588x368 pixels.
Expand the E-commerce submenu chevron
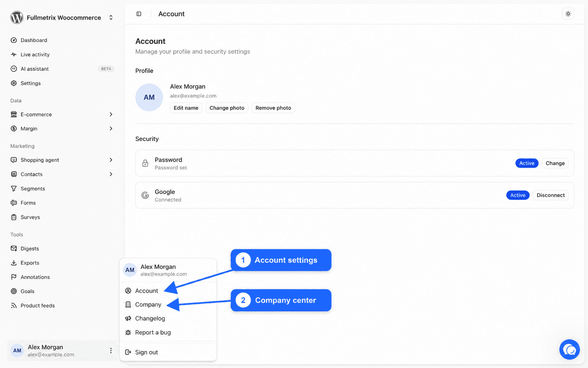coord(111,114)
